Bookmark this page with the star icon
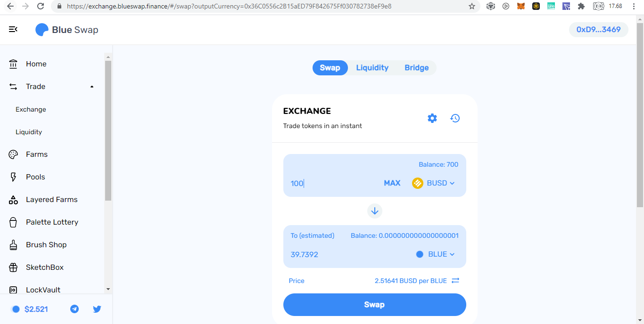 [472, 6]
